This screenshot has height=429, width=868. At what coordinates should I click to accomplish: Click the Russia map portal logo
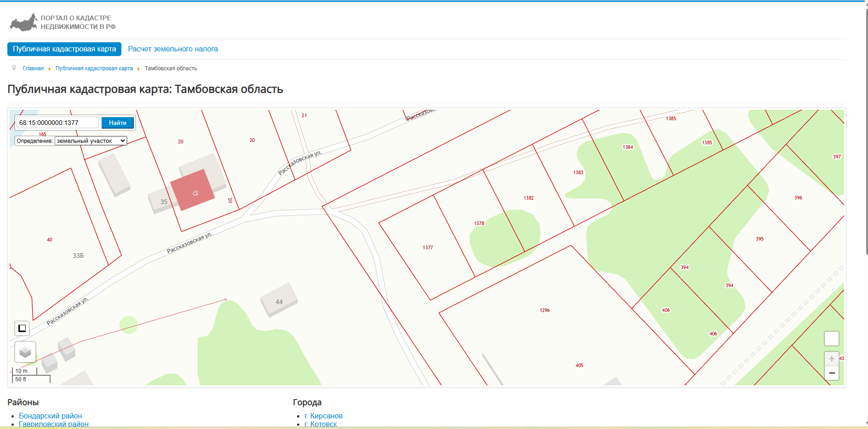[x=24, y=22]
